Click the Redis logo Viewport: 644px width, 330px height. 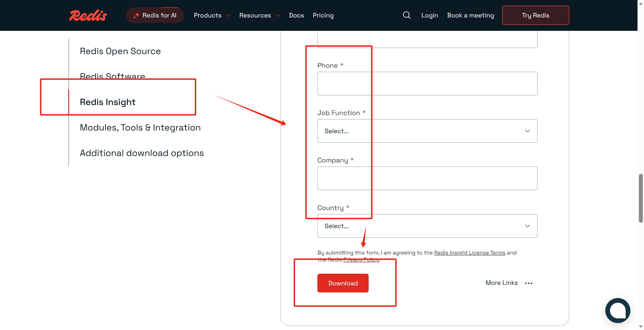88,15
